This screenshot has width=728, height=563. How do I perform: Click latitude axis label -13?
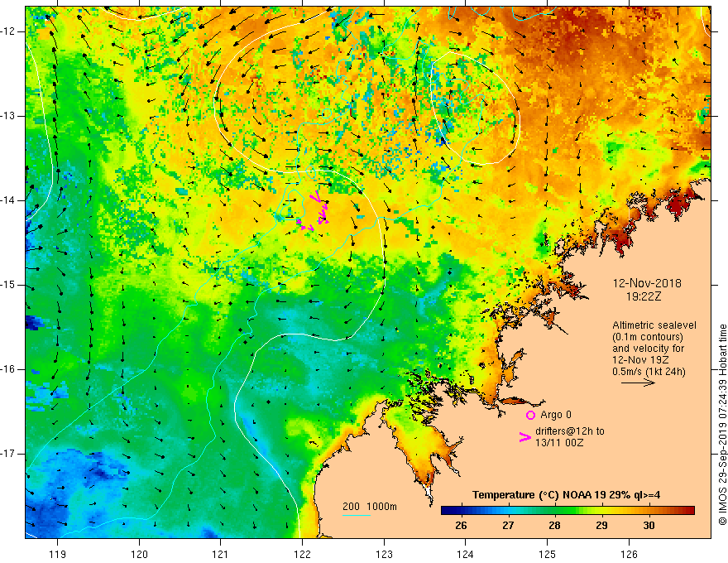(8, 116)
